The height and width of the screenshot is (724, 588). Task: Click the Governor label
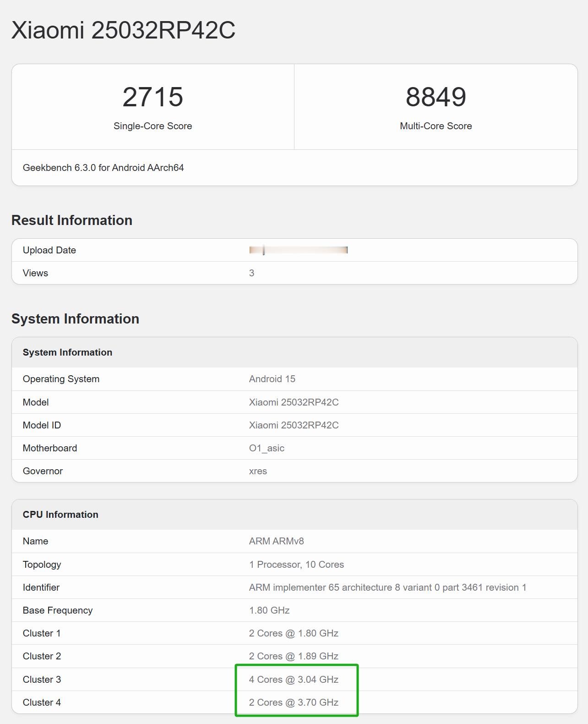[x=43, y=471]
